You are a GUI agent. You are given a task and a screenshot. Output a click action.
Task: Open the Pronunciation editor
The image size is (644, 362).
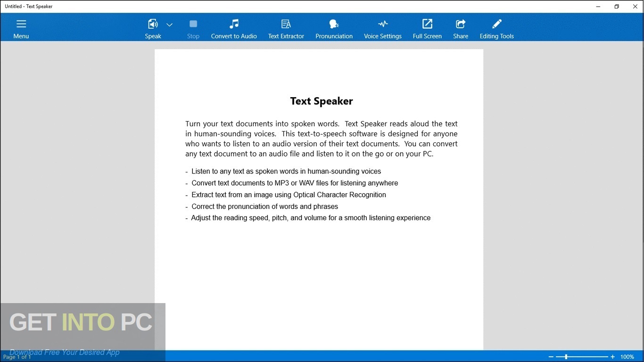pyautogui.click(x=334, y=28)
